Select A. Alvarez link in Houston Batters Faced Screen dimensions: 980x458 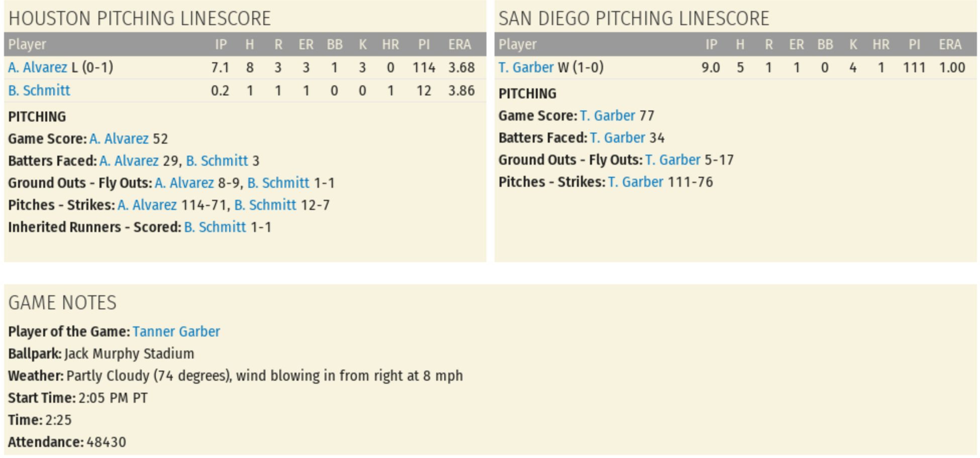(x=129, y=161)
